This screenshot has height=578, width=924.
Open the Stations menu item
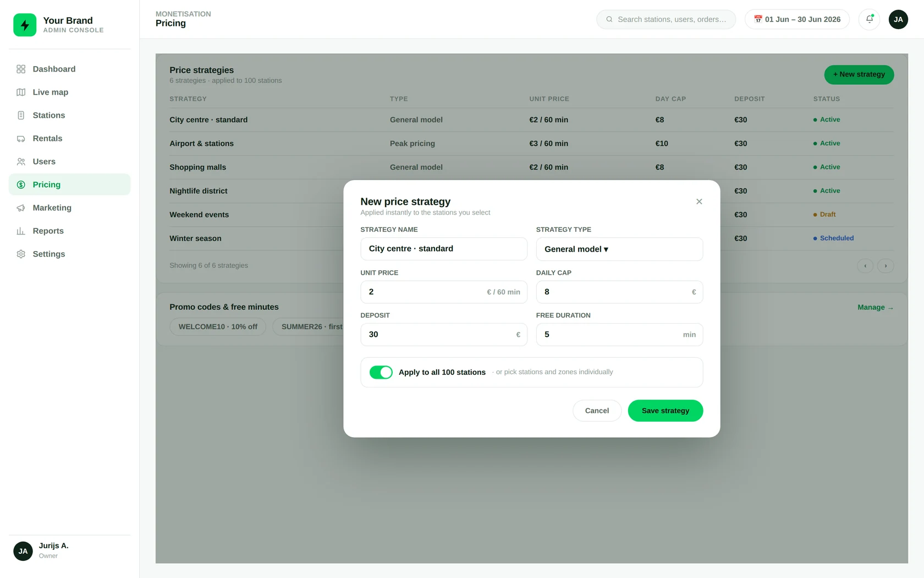(69, 115)
